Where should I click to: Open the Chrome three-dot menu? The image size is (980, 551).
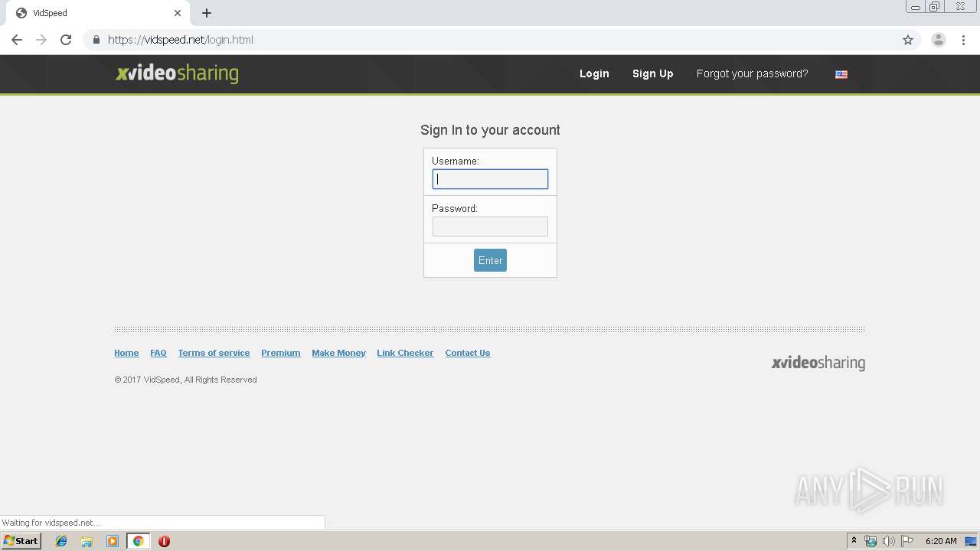pos(964,40)
